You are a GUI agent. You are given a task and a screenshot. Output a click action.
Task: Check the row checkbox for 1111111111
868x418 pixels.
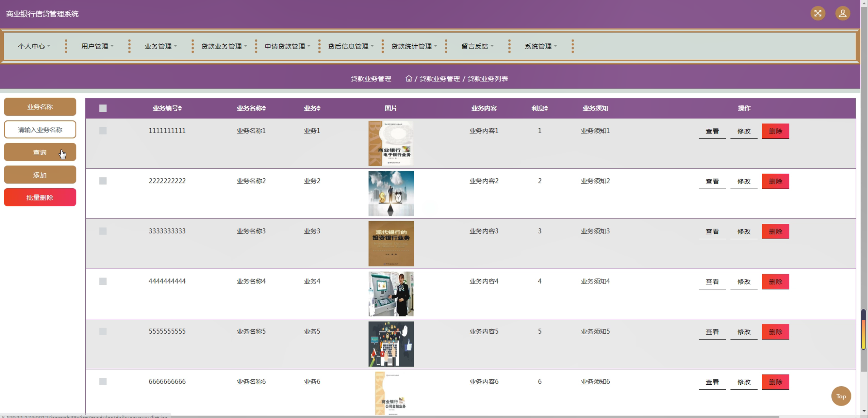click(x=103, y=131)
